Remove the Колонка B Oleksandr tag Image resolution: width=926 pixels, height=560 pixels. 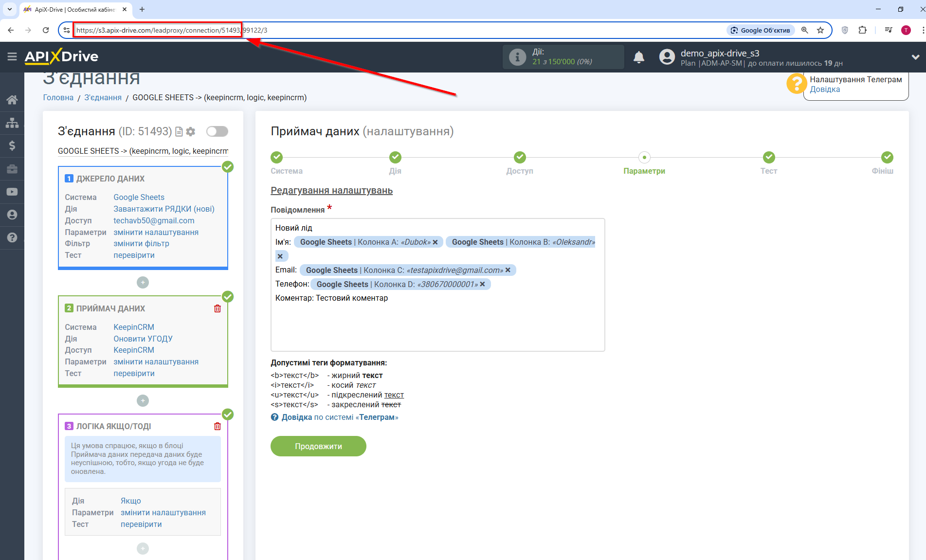[x=280, y=256]
